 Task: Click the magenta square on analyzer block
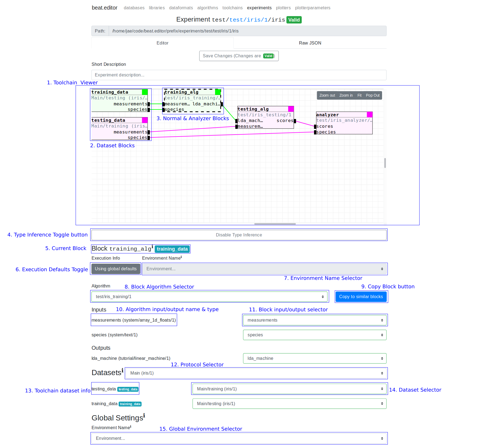click(x=370, y=114)
